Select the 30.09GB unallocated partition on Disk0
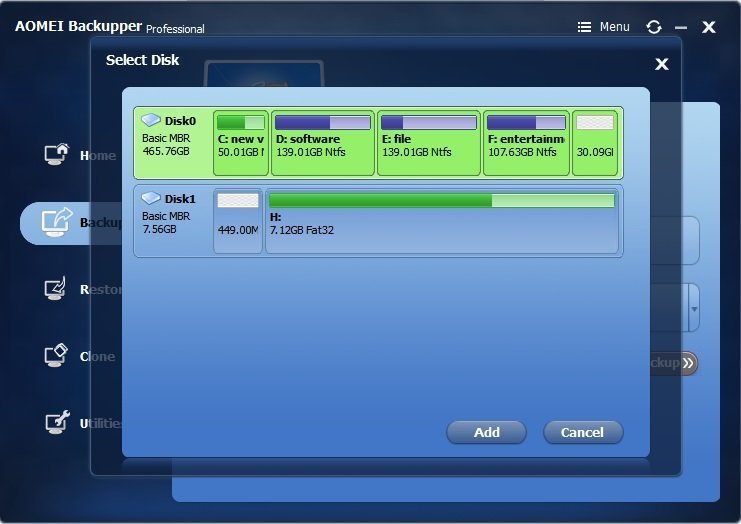This screenshot has height=524, width=741. [x=595, y=143]
